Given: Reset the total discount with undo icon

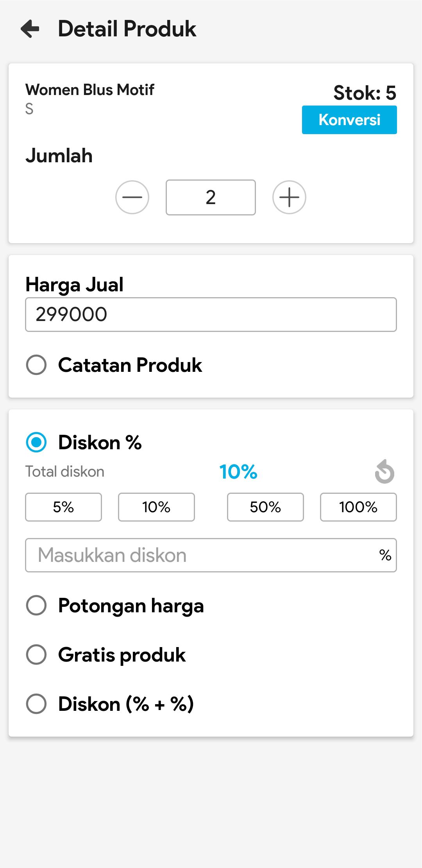Looking at the screenshot, I should coord(384,472).
